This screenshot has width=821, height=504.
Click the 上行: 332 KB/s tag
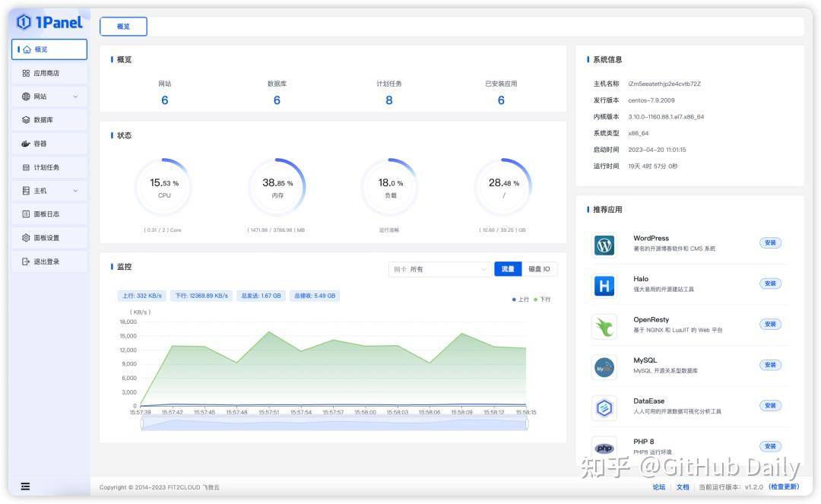pyautogui.click(x=142, y=296)
